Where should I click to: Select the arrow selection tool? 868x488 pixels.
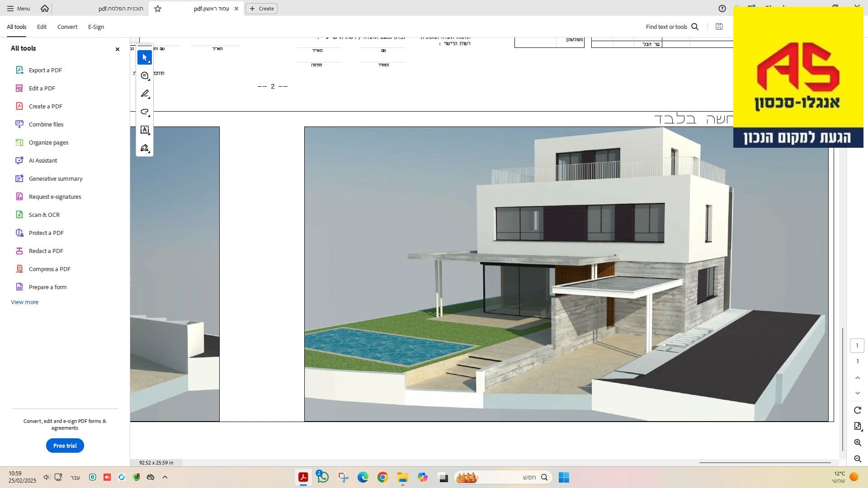(x=145, y=57)
